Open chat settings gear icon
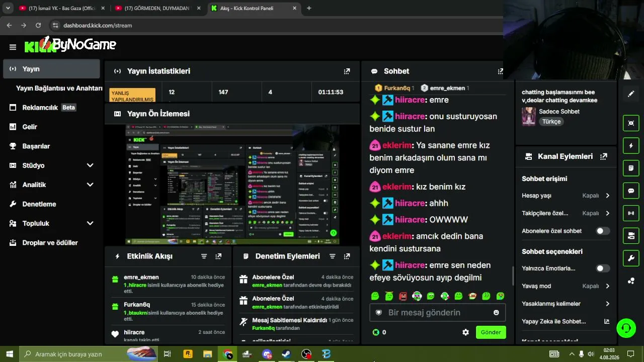The height and width of the screenshot is (362, 644). point(466,332)
